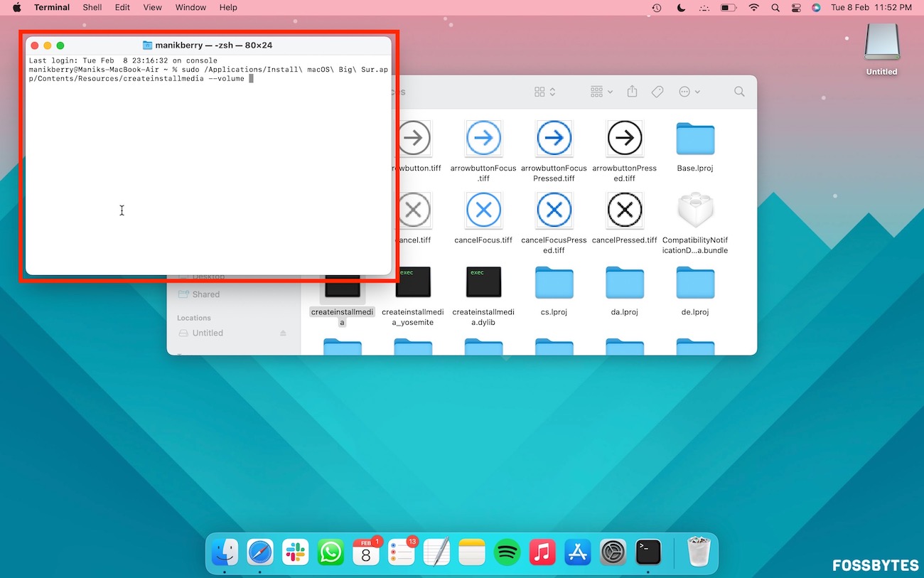Viewport: 924px width, 578px height.
Task: Start a search with Finder's magnifying glass
Action: [738, 91]
